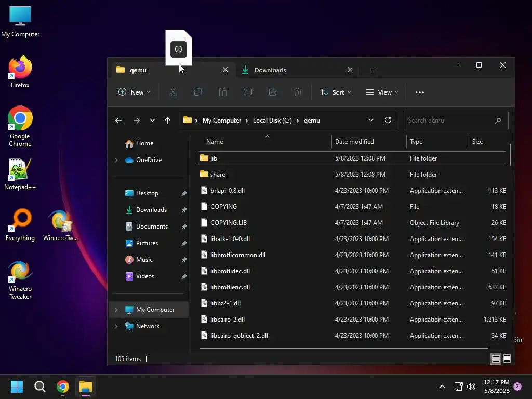Open the Sort dropdown

336,92
